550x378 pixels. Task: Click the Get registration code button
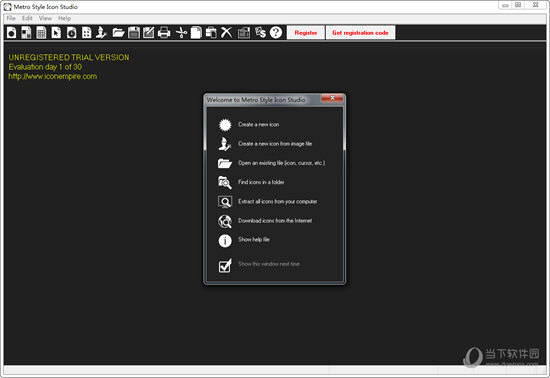click(x=360, y=33)
